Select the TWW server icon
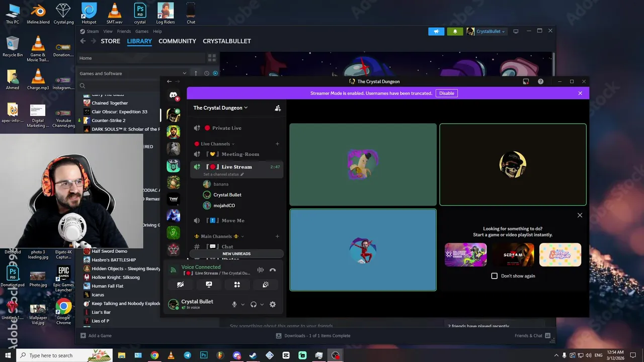 pyautogui.click(x=174, y=199)
